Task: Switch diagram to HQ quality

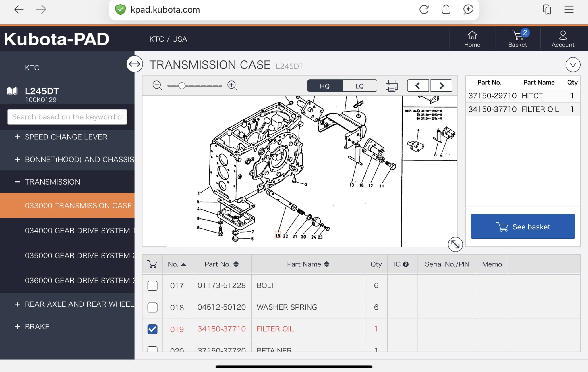Action: point(325,86)
